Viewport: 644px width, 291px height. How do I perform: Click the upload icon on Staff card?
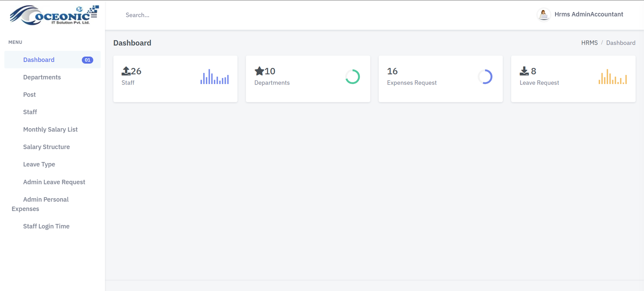tap(126, 71)
